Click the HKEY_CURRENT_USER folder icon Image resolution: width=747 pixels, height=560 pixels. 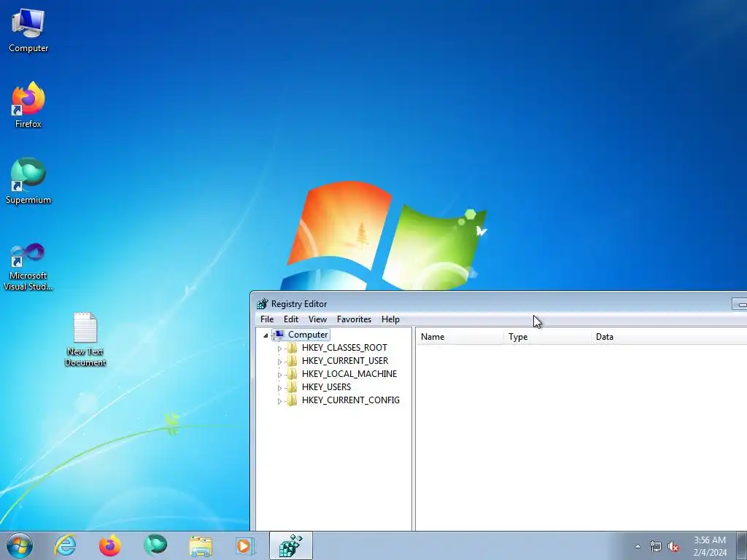click(292, 361)
